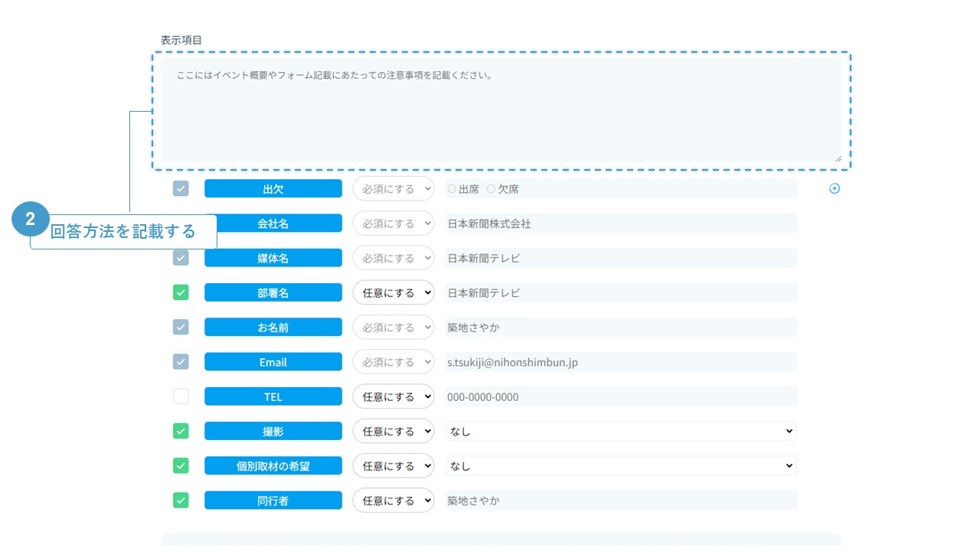Select the 欠席 radio button
This screenshot has height=551, width=980.
click(x=491, y=189)
